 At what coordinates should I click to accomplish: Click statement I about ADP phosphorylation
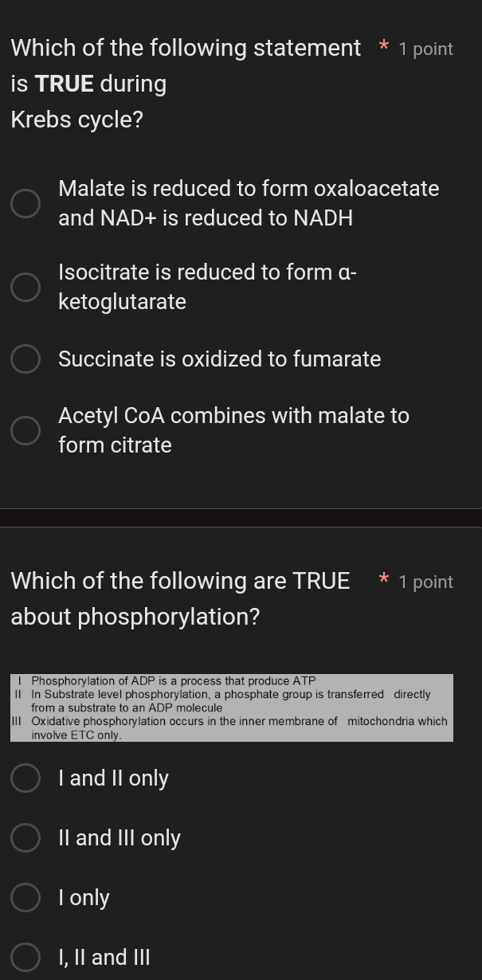coord(171,680)
